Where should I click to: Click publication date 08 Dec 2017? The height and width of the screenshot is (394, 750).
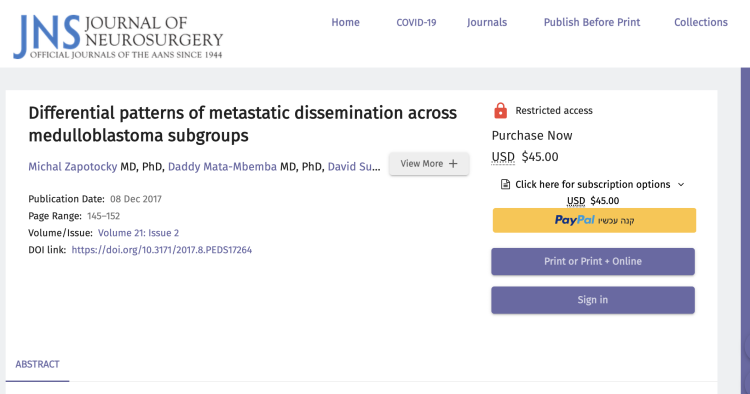coord(136,199)
